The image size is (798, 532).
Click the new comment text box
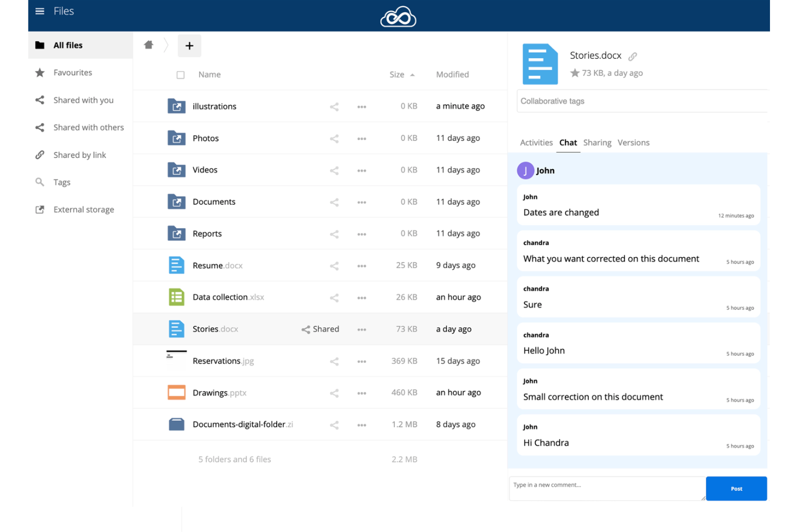pyautogui.click(x=607, y=488)
